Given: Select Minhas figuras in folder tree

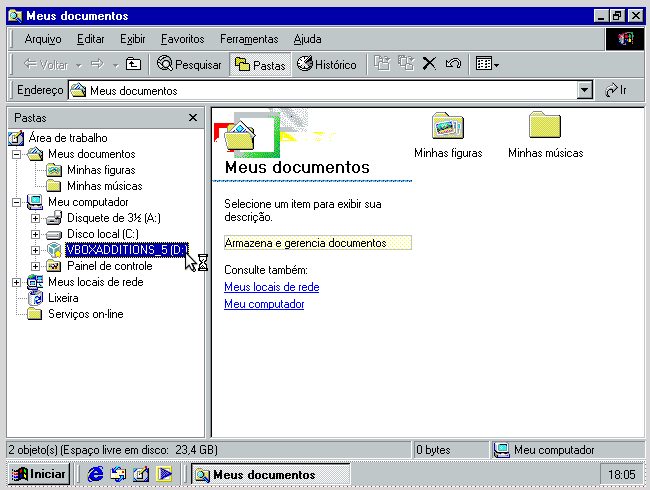Looking at the screenshot, I should [x=101, y=170].
